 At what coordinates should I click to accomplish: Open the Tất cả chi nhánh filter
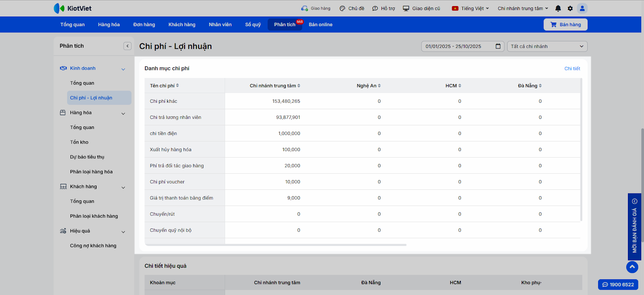pyautogui.click(x=547, y=46)
